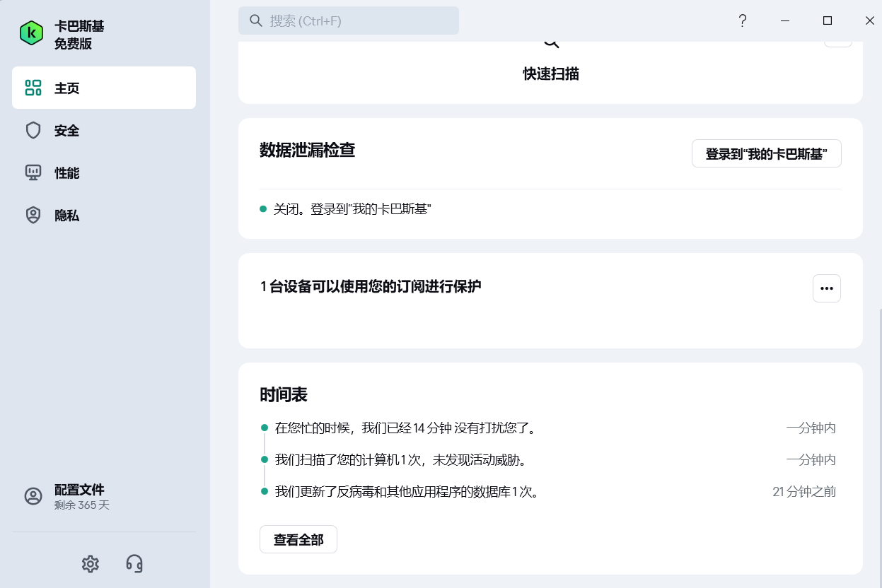Viewport: 882px width, 588px height.
Task: Click 登录到“我的卡巴斯基” button
Action: (x=767, y=153)
